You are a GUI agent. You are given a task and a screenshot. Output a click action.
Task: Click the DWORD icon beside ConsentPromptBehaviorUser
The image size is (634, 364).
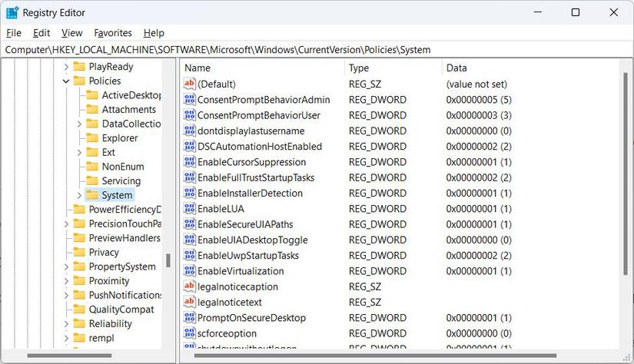click(x=189, y=115)
